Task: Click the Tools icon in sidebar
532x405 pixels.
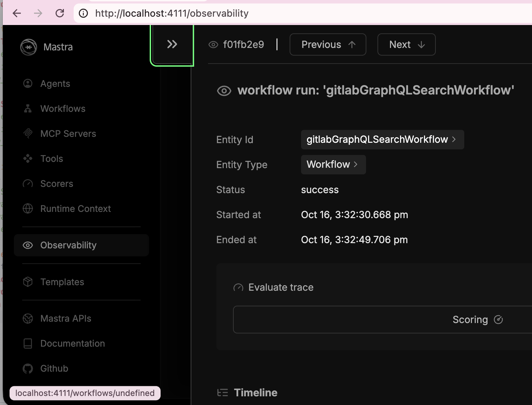Action: (28, 159)
